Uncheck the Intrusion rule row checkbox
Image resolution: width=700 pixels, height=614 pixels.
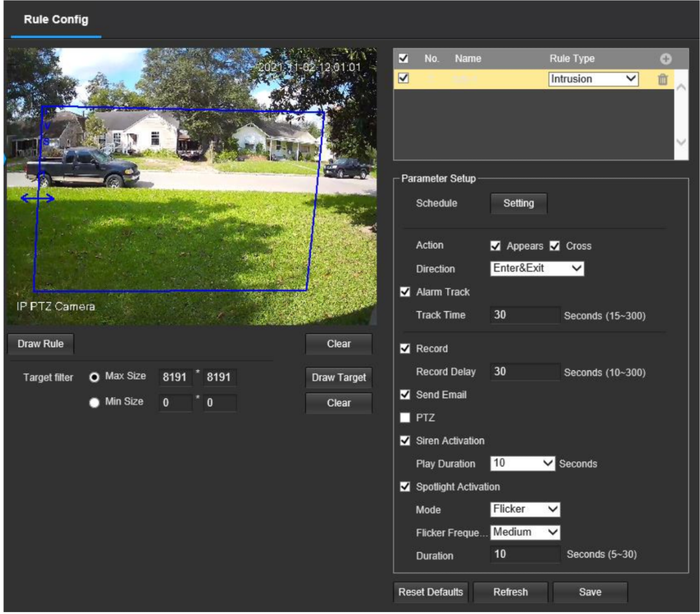coord(403,78)
